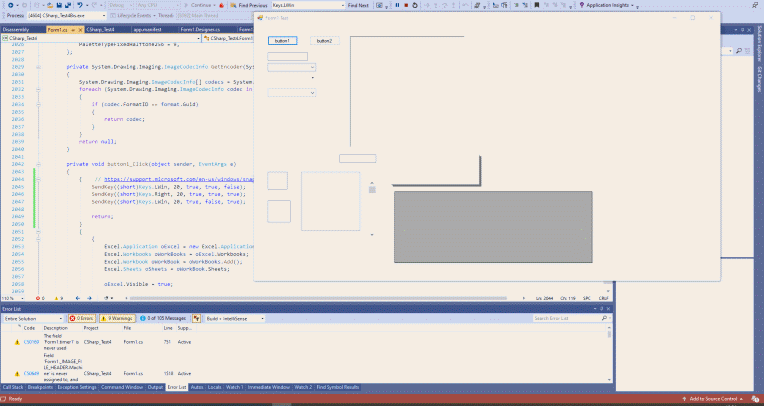Viewport: 764px width, 406px height.
Task: Click the Undo toolbar icon
Action: pos(80,5)
